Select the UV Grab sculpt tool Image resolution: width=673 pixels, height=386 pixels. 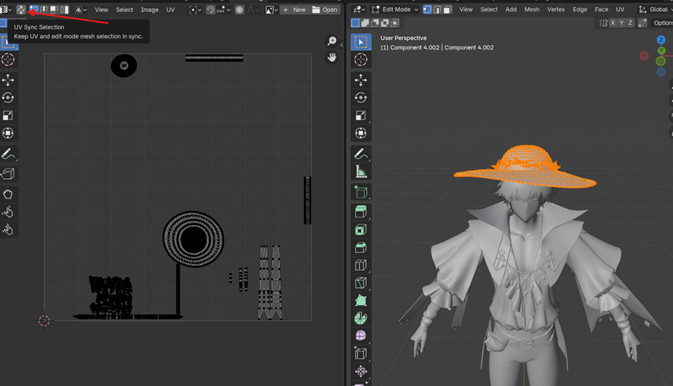coord(8,194)
